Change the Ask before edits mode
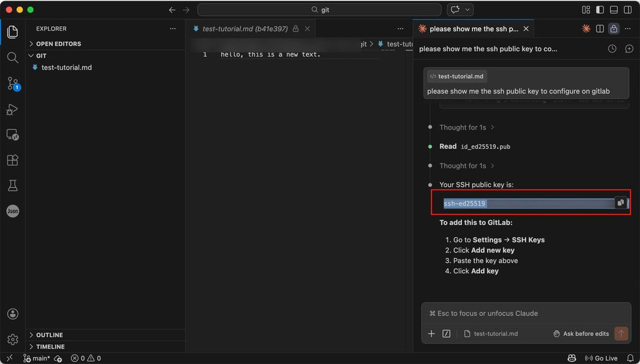The width and height of the screenshot is (640, 364). pos(581,334)
